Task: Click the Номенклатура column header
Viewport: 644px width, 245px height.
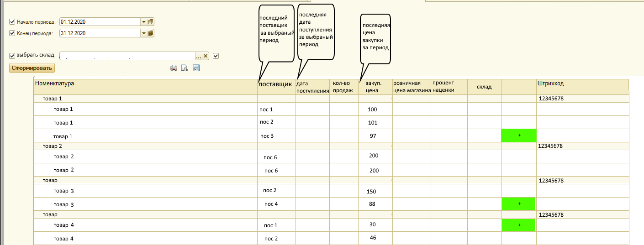Action: tap(54, 83)
